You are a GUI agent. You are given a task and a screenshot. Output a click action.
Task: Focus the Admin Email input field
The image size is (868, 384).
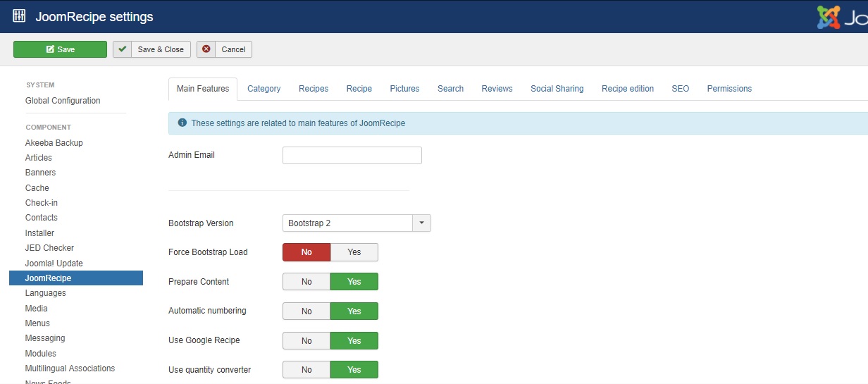pyautogui.click(x=352, y=155)
